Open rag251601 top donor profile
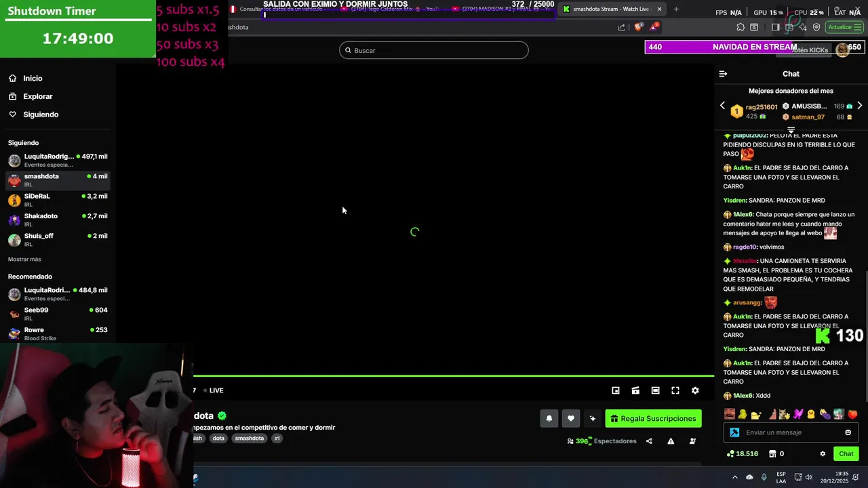Screen dimensions: 868x488 pyautogui.click(x=762, y=107)
